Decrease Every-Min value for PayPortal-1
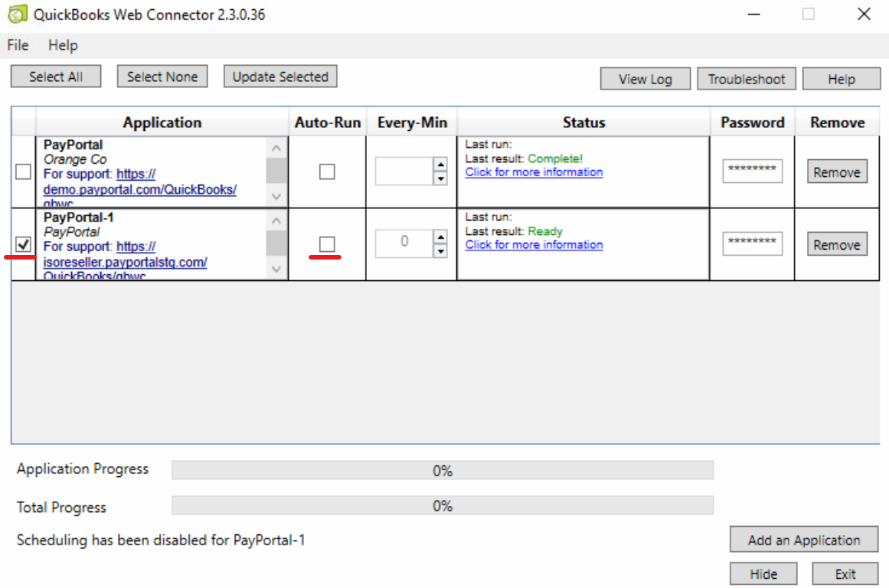Viewport: 889px width, 588px height. (x=440, y=251)
